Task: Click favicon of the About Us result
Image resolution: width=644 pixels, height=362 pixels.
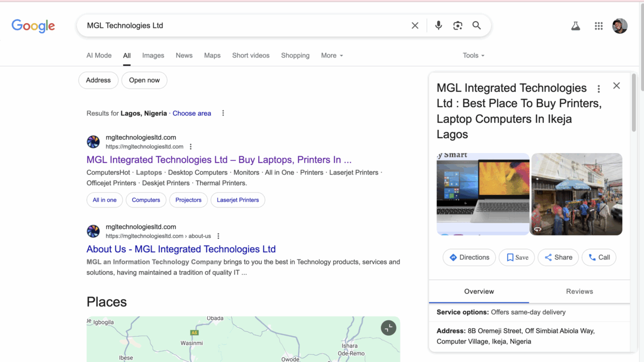Action: point(93,231)
